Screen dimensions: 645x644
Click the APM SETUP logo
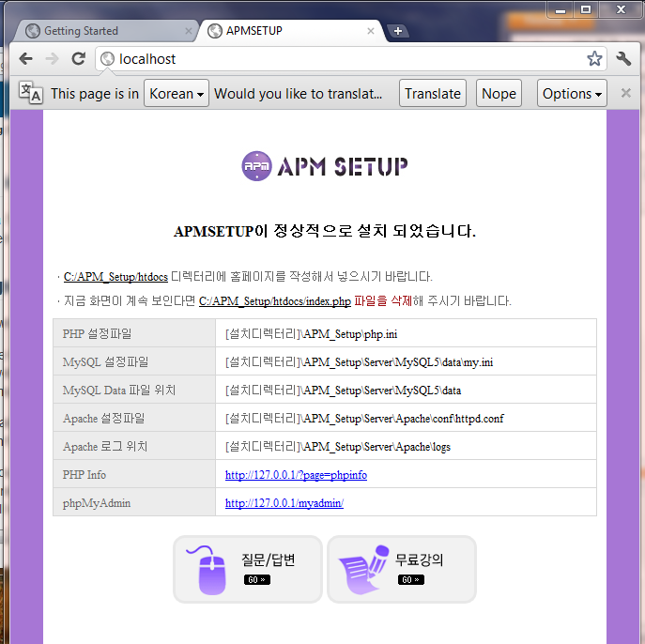324,166
